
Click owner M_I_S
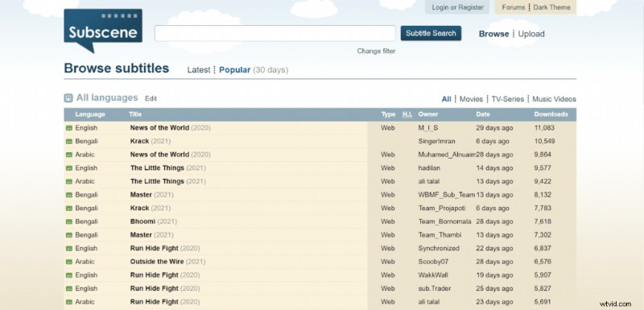428,128
